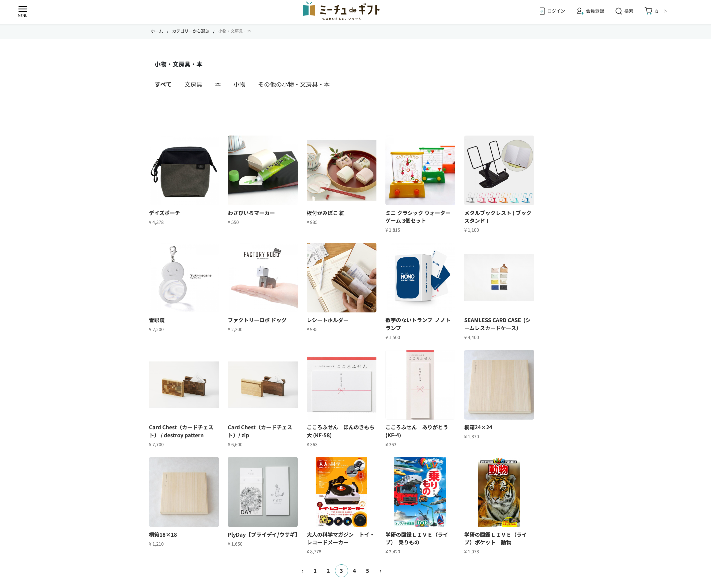Open その他の小物・文房具・本 tab

pyautogui.click(x=294, y=84)
